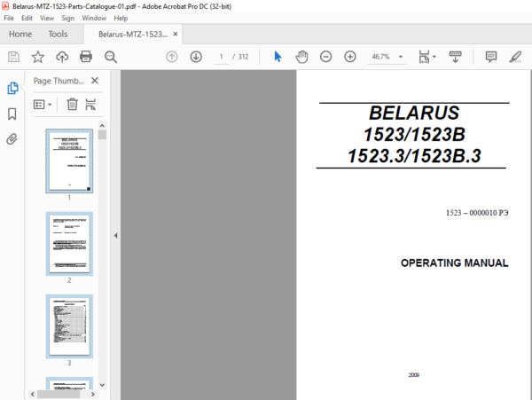Select page 3 thumbnail
Image resolution: width=532 pixels, height=400 pixels.
click(69, 326)
